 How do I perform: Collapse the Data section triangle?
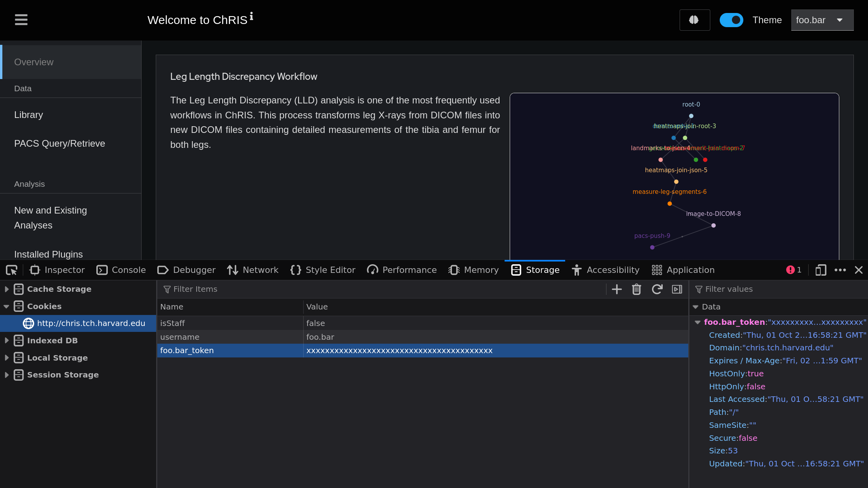(x=696, y=307)
